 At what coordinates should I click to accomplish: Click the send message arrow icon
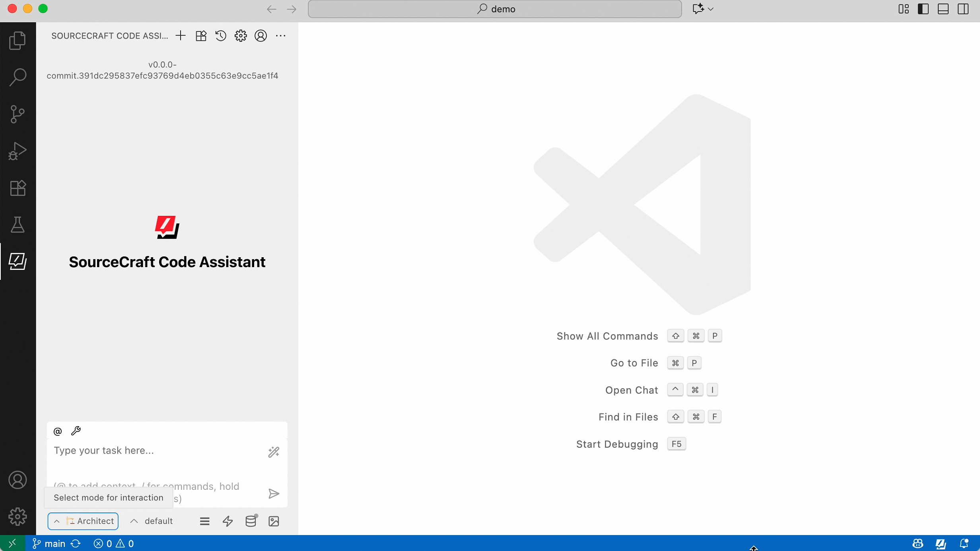tap(274, 494)
